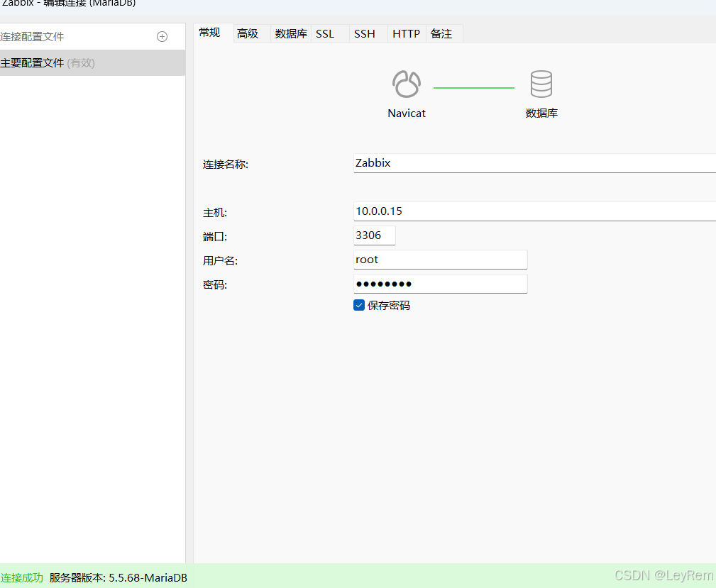Open the 数据库 tab
716x588 pixels.
click(x=291, y=33)
